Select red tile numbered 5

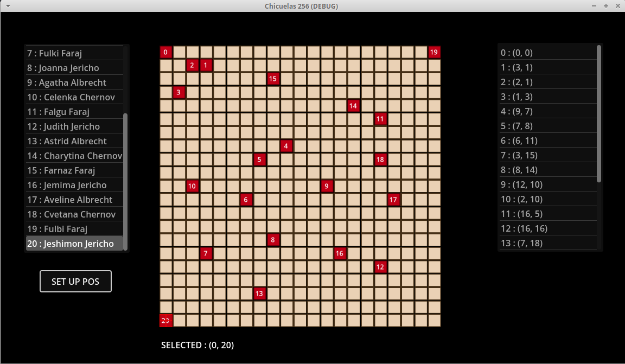[259, 159]
